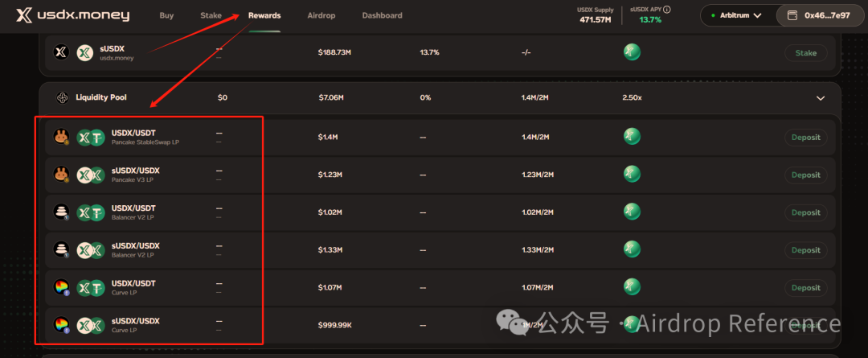868x358 pixels.
Task: Click PancakeSwap icon in sUSDX/USDX V3 row
Action: (x=60, y=175)
